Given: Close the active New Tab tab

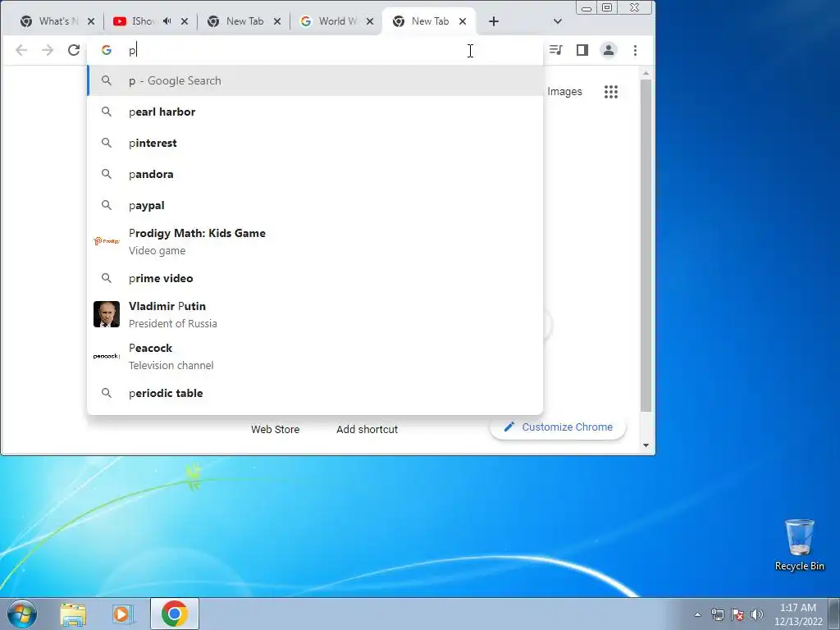Looking at the screenshot, I should click(463, 21).
